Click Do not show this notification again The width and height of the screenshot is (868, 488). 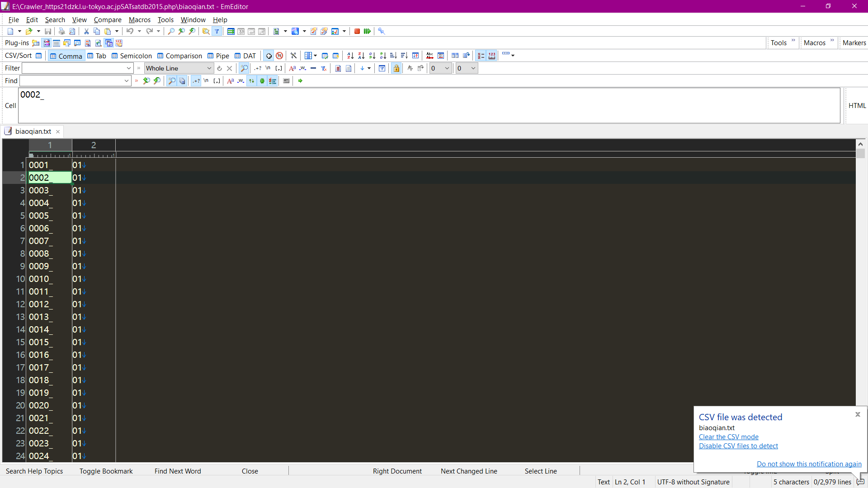click(809, 464)
